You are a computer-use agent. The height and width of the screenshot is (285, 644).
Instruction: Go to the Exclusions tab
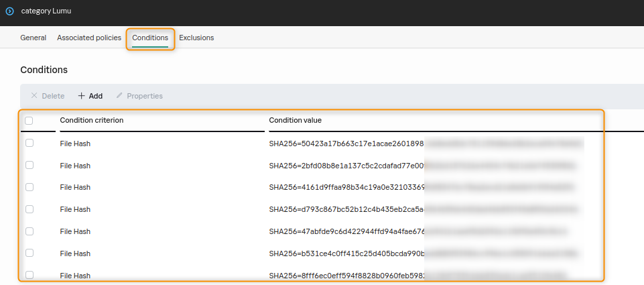pyautogui.click(x=196, y=38)
